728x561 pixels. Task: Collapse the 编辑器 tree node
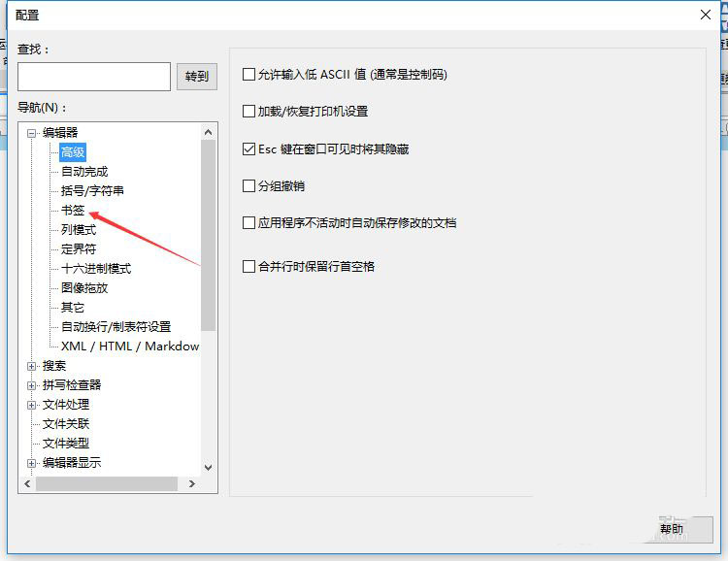32,133
